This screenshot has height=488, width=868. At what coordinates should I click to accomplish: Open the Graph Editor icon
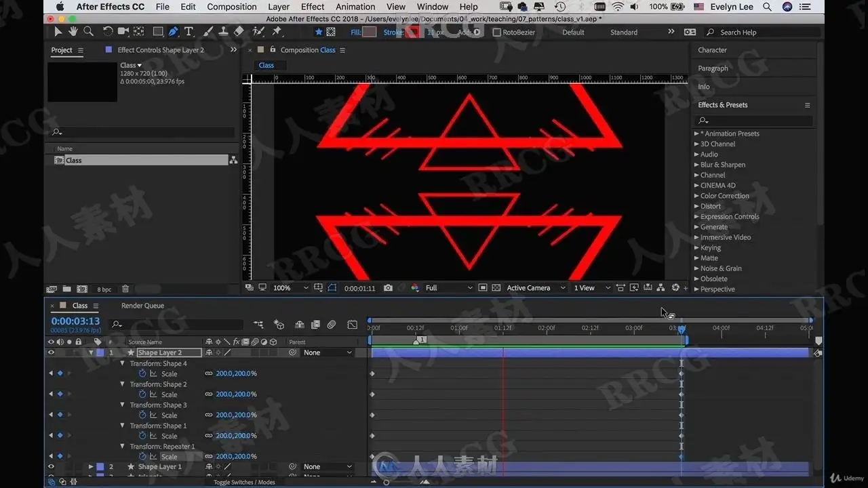point(352,325)
